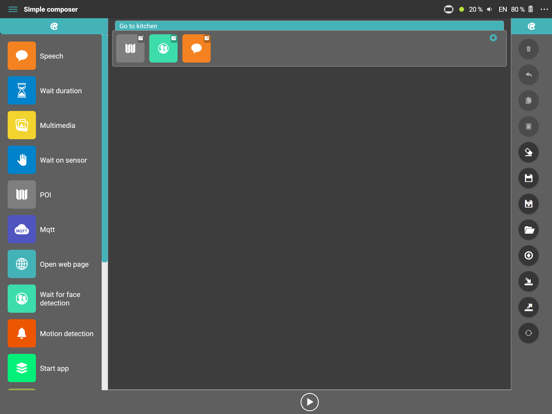Open the hamburger menu in the title bar
552x414 pixels.
pos(13,9)
